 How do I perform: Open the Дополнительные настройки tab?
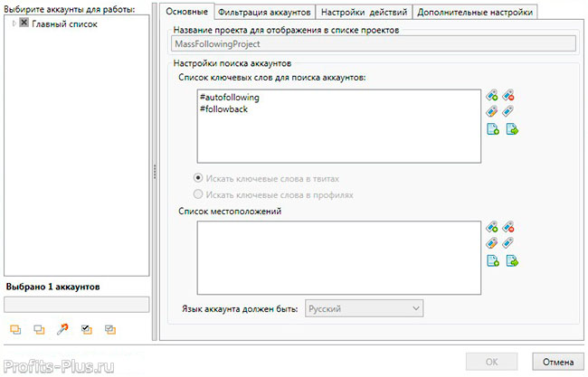(475, 12)
